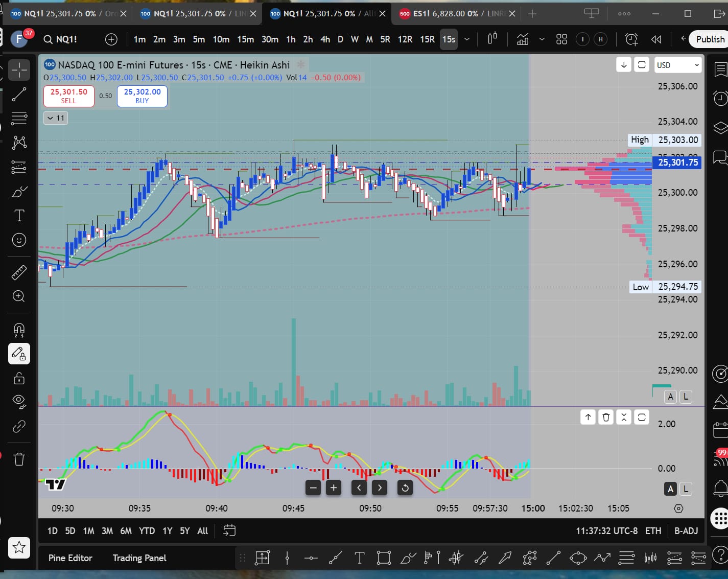
Task: Open the Indicators dialog
Action: 523,39
